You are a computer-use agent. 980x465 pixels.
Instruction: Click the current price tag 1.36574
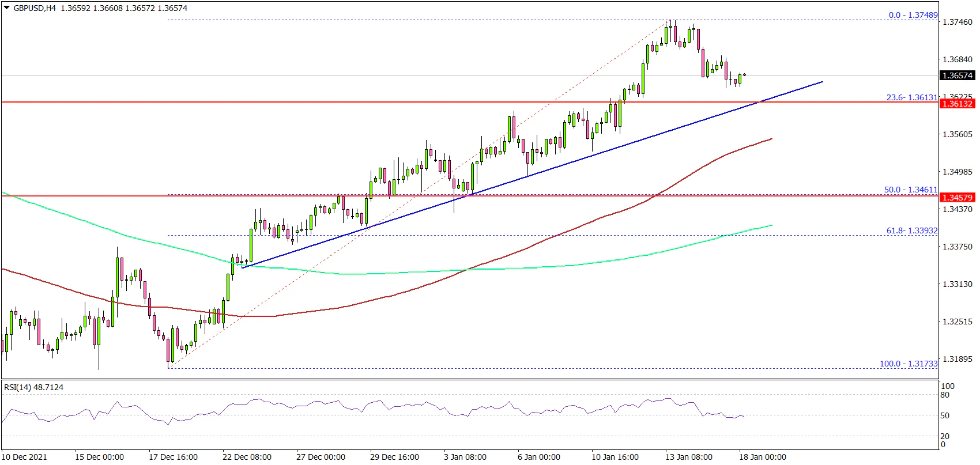tap(957, 75)
